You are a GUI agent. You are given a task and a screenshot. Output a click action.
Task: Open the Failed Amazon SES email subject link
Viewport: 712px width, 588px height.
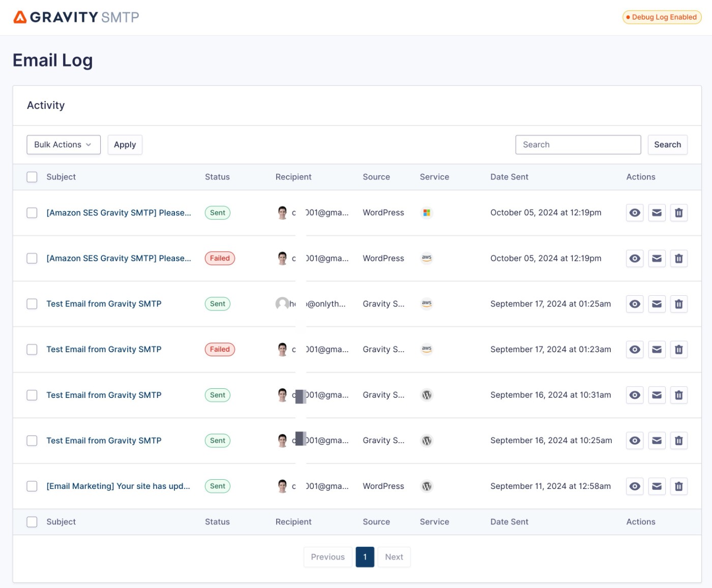119,258
